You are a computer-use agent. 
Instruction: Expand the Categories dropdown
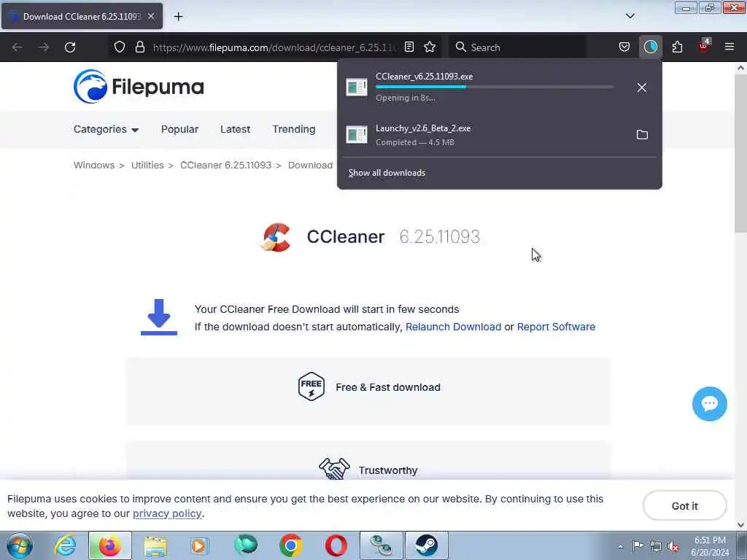pyautogui.click(x=106, y=130)
